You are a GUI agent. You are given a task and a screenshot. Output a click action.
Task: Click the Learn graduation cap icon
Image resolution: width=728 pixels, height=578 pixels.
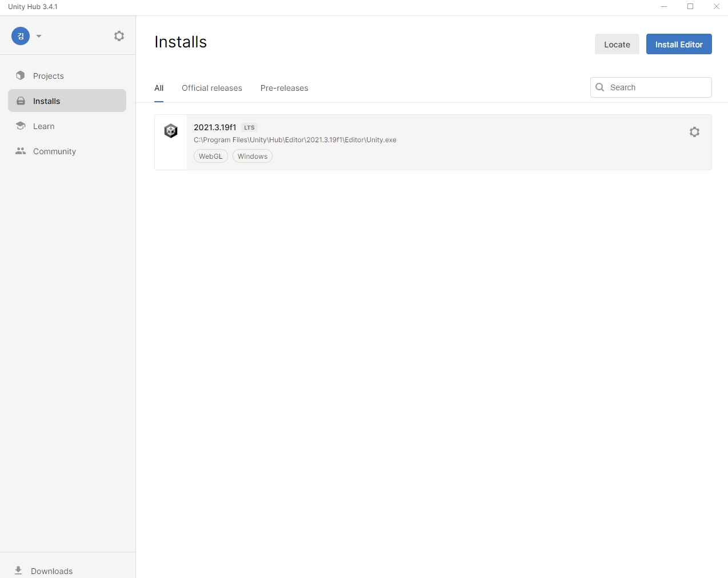coord(21,126)
